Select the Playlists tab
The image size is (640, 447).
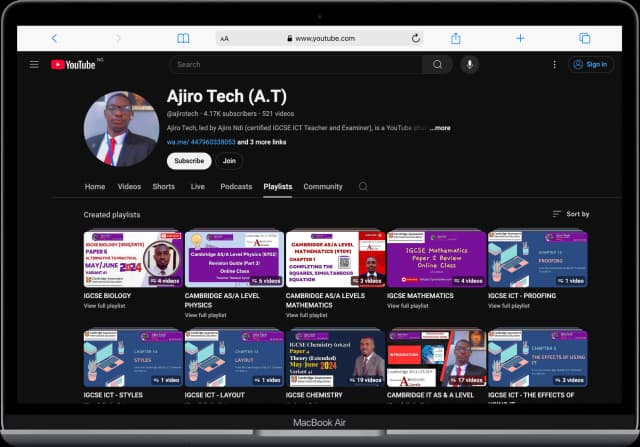click(278, 187)
